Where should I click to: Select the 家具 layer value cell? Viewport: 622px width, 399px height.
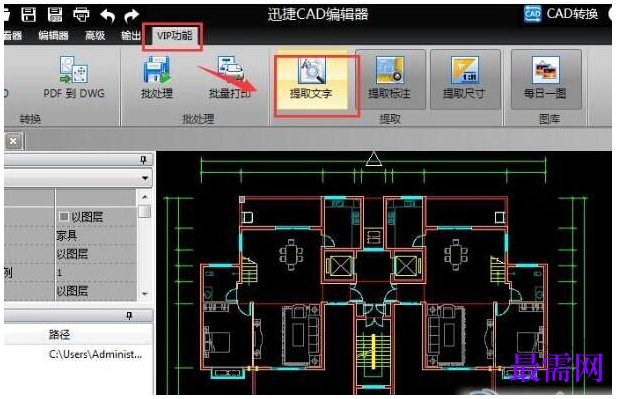(96, 236)
